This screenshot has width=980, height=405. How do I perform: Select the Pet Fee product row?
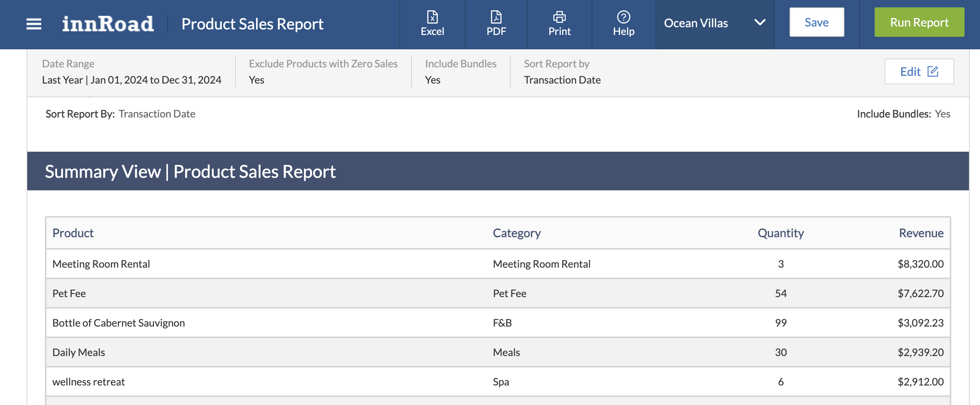69,293
